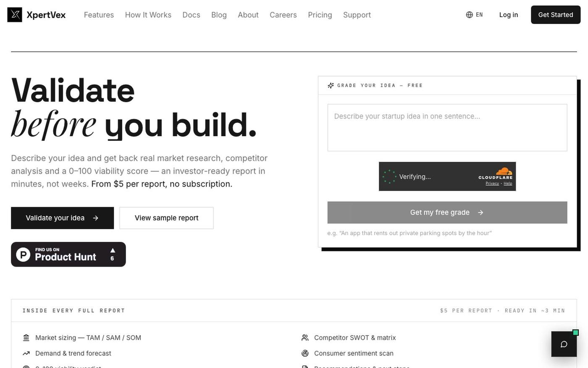The height and width of the screenshot is (368, 588).
Task: Open the Blog page
Action: [219, 15]
